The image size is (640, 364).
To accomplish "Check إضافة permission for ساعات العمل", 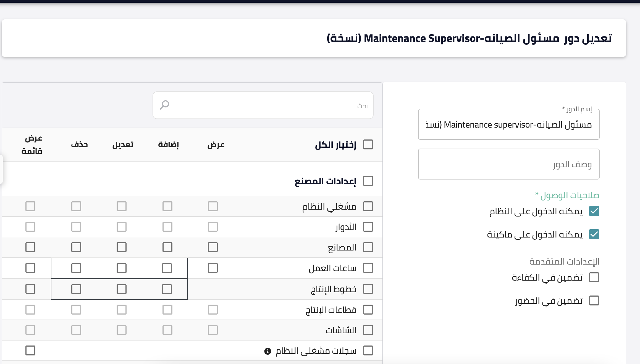I will [x=167, y=268].
